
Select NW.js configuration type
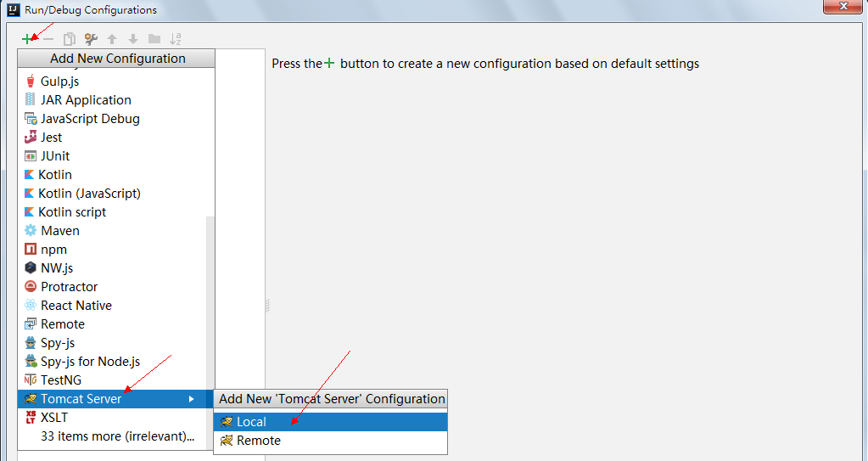112,268
